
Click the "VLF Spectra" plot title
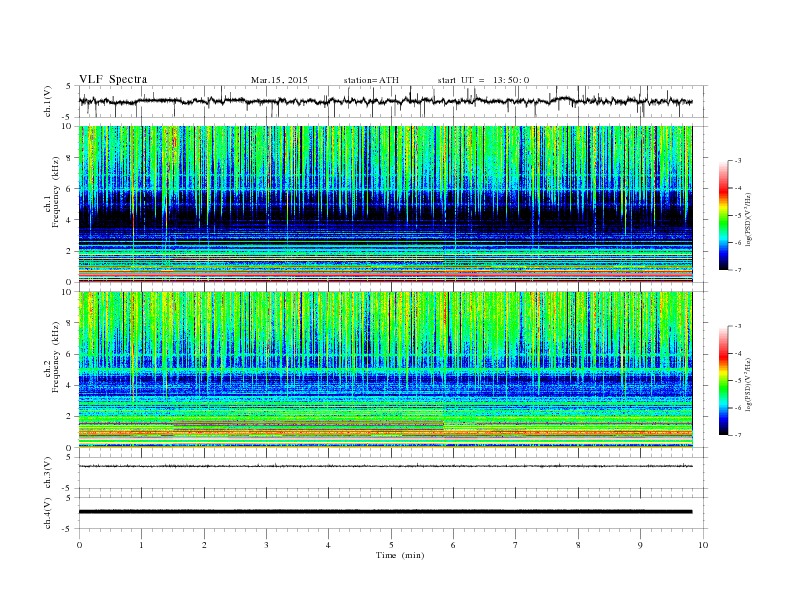[113, 79]
